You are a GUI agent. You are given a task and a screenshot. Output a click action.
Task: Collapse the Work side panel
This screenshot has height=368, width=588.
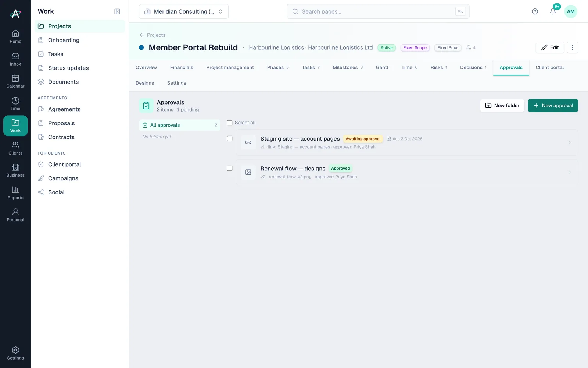click(117, 11)
